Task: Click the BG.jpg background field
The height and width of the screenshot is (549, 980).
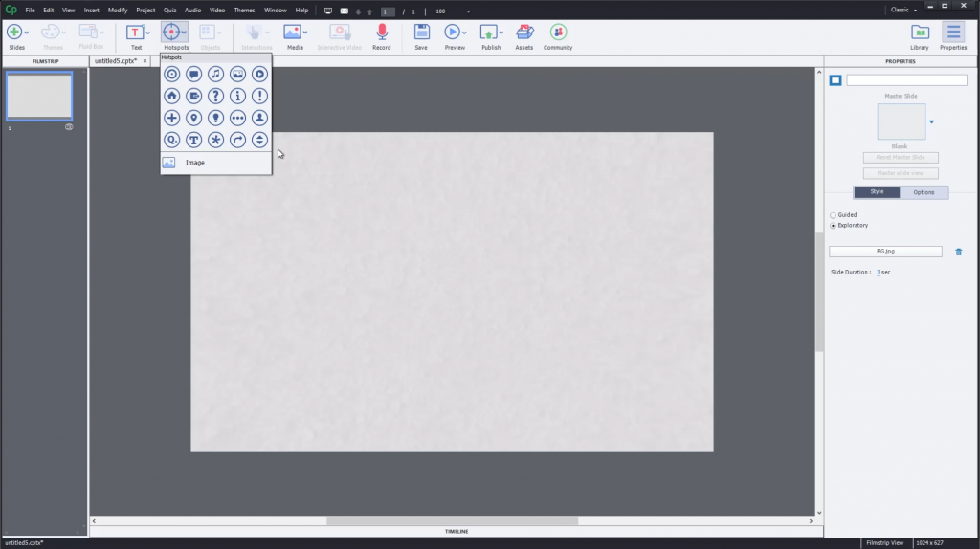Action: (x=885, y=252)
